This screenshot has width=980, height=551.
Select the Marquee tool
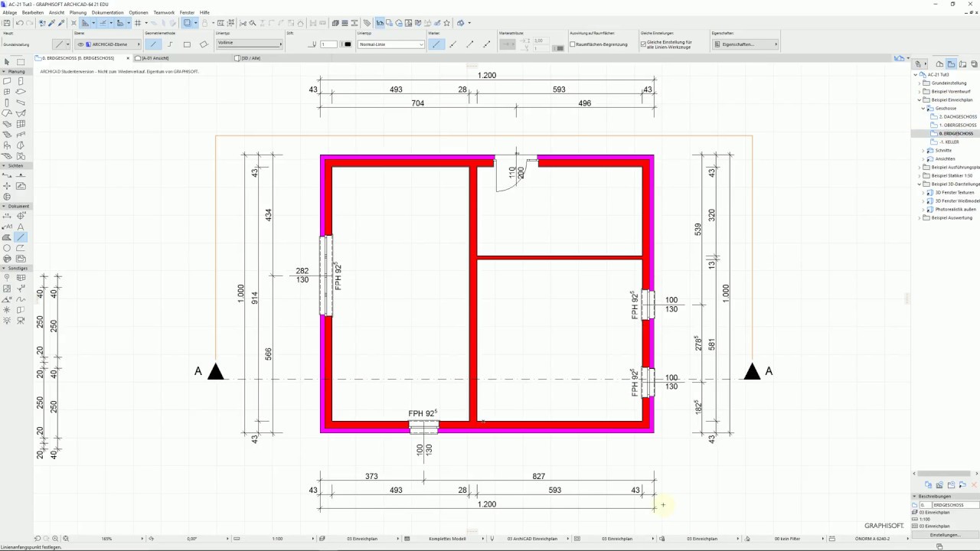point(21,61)
